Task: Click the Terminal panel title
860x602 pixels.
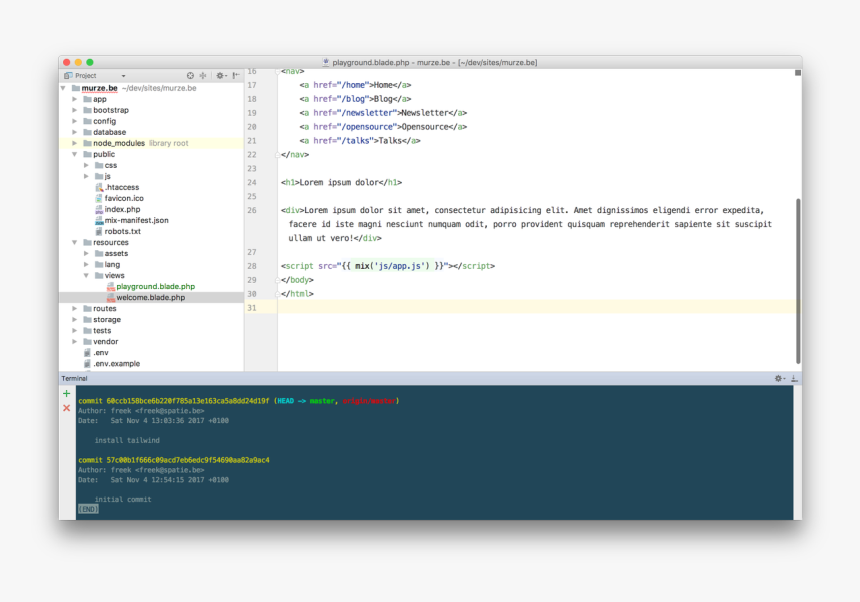Action: (75, 378)
